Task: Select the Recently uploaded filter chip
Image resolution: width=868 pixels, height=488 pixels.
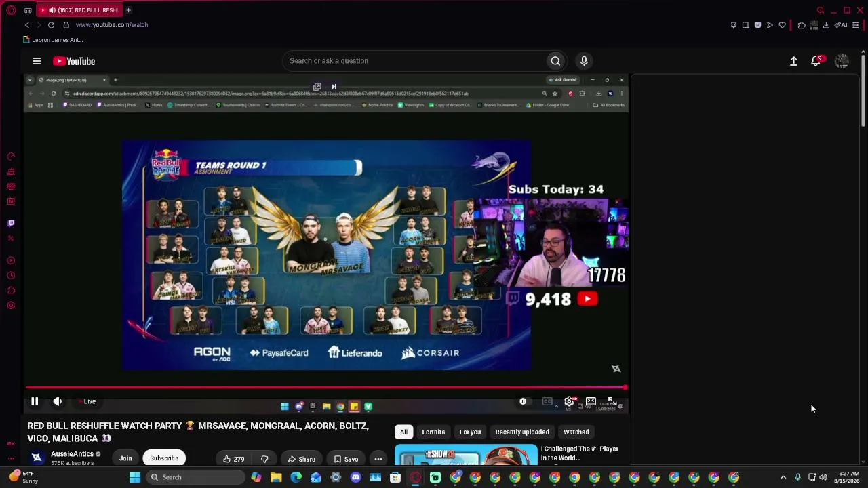Action: click(x=522, y=432)
